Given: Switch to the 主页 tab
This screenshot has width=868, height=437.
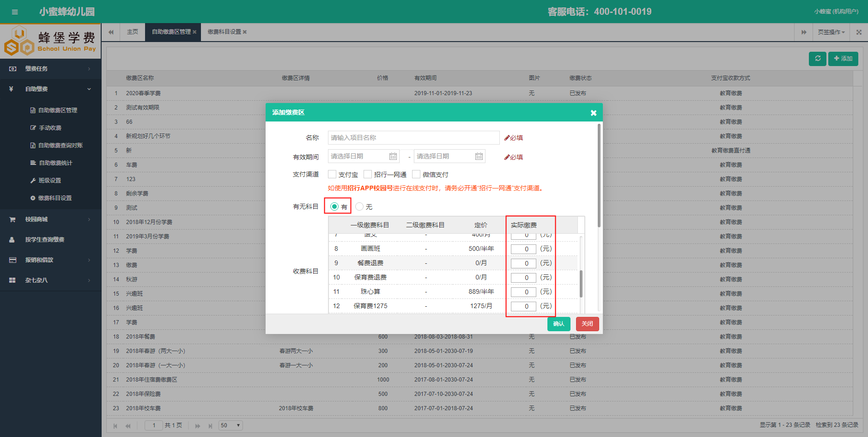Looking at the screenshot, I should tap(133, 32).
